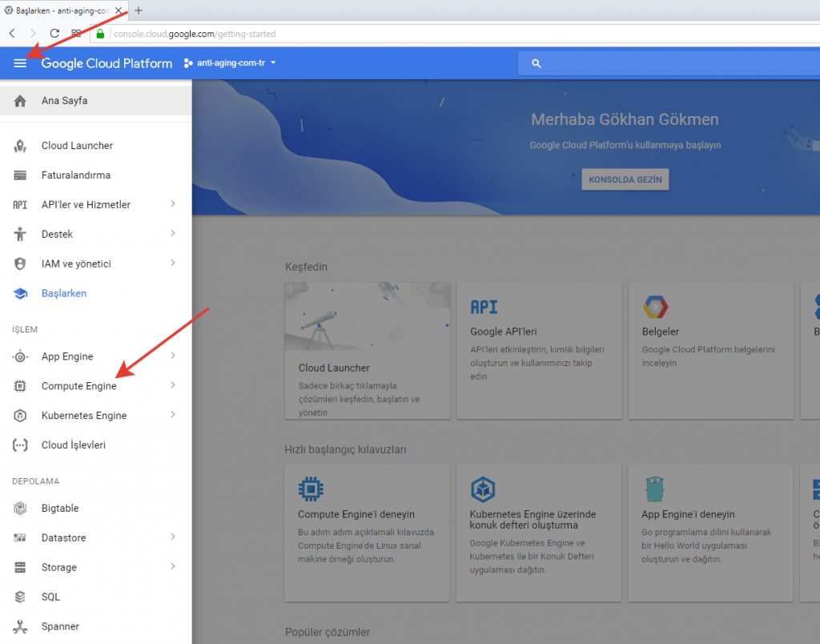
Task: Click the Cloud Launcher telescope card image
Action: (x=368, y=316)
